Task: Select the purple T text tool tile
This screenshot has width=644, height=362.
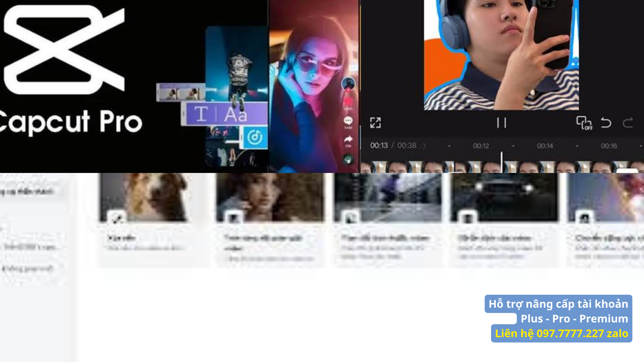Action: 201,114
